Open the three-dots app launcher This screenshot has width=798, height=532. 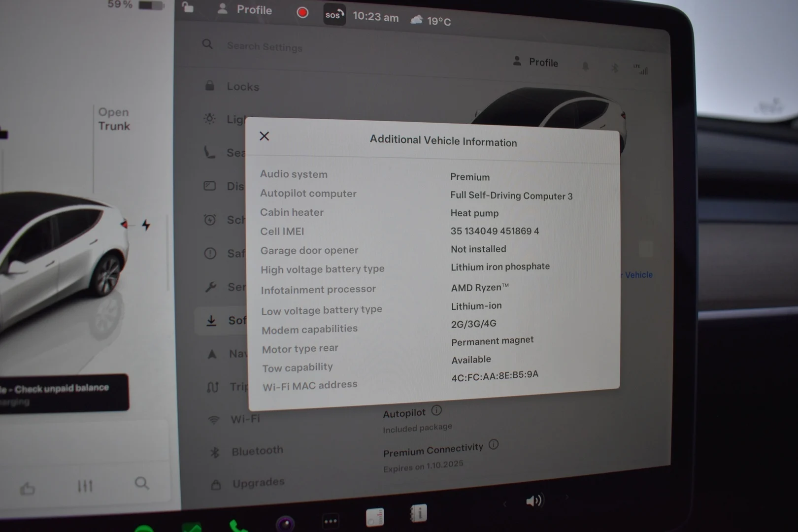(331, 521)
